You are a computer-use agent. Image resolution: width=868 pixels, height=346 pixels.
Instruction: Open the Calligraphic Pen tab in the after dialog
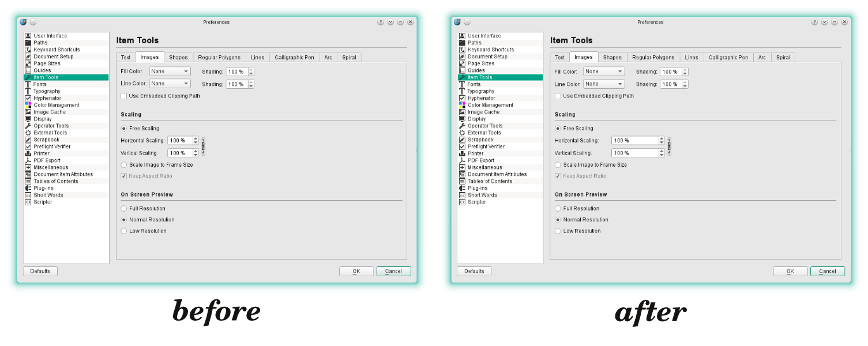[728, 58]
